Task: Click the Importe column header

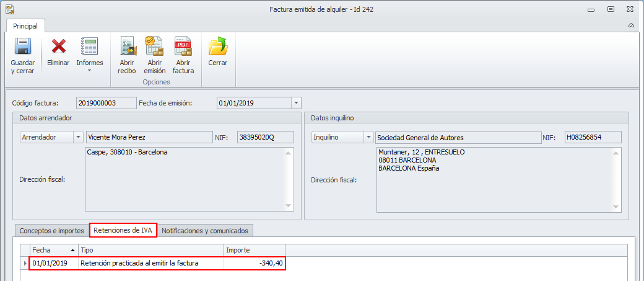Action: [255, 250]
